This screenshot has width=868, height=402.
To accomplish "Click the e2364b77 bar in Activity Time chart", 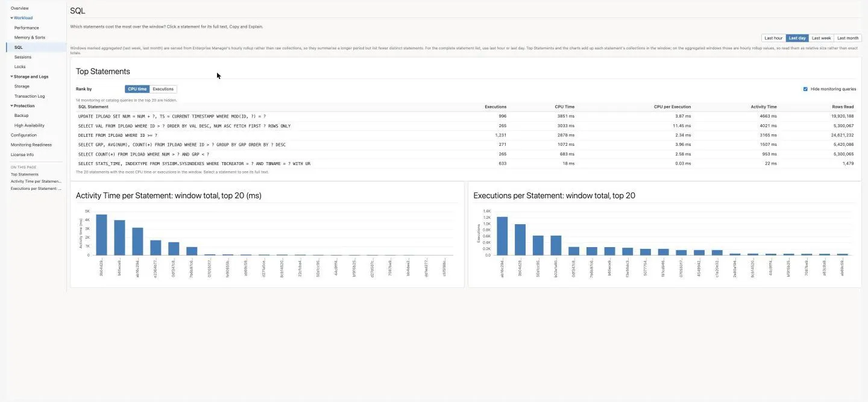I will 156,248.
